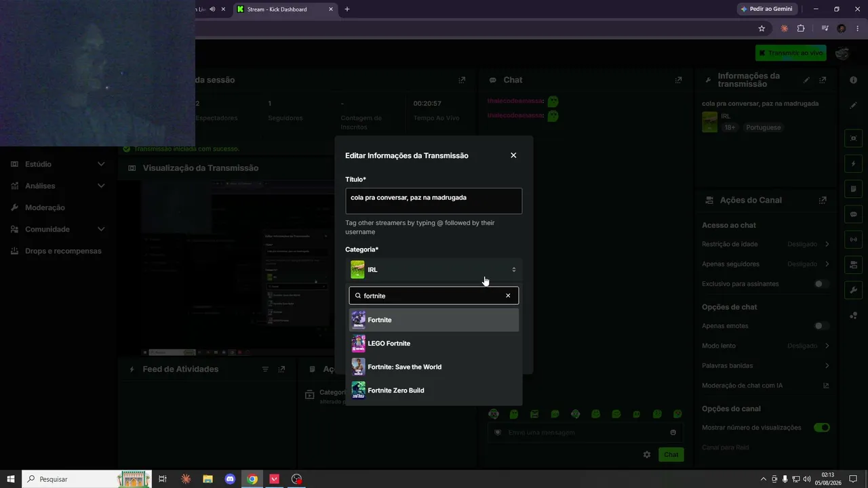Image resolution: width=868 pixels, height=488 pixels.
Task: Click the chat bubble icon in right rail
Action: point(853,214)
